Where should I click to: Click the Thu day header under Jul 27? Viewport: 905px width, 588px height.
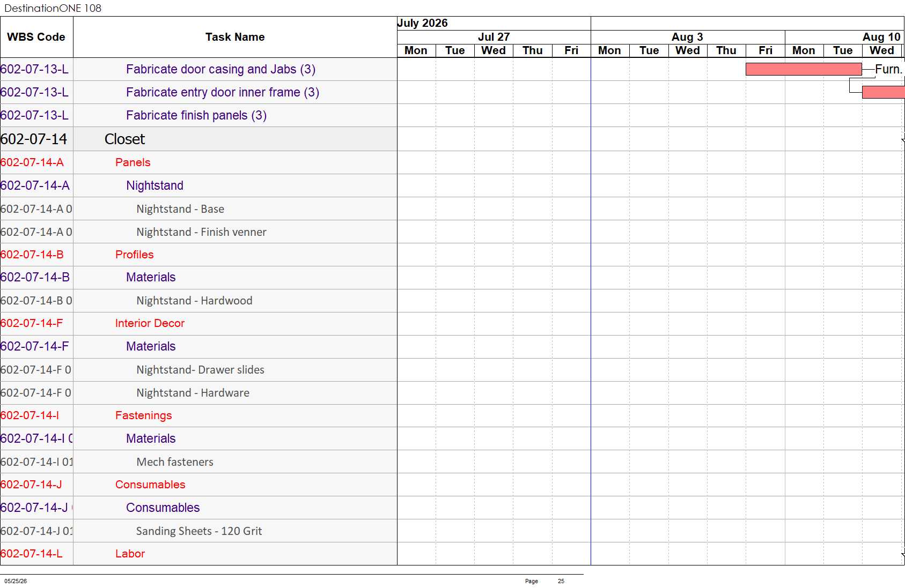533,50
